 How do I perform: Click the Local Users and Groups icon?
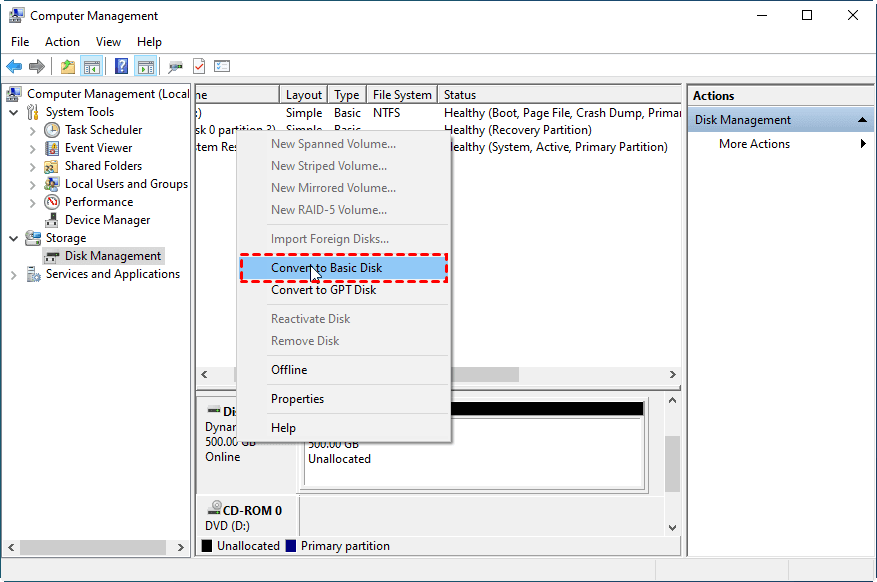tap(51, 184)
